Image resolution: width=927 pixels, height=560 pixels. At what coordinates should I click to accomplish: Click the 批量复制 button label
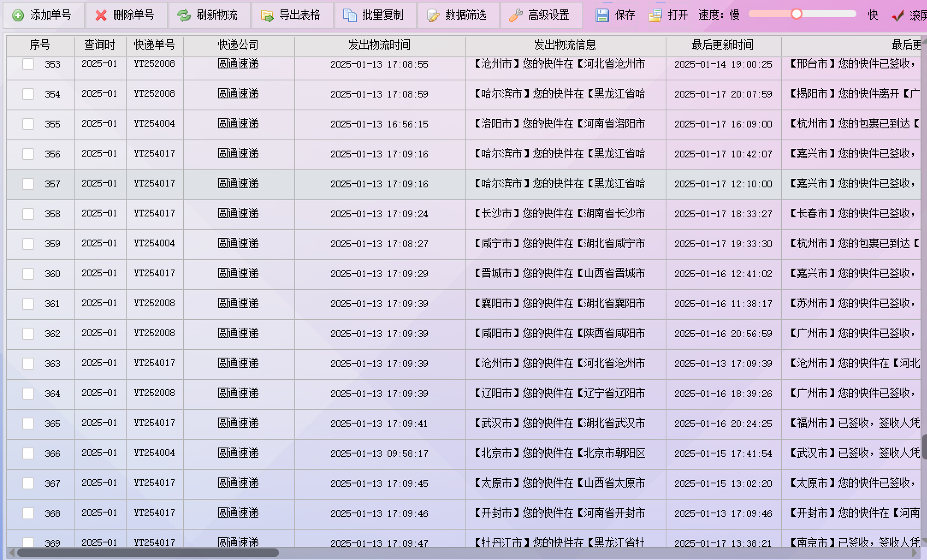[x=383, y=15]
